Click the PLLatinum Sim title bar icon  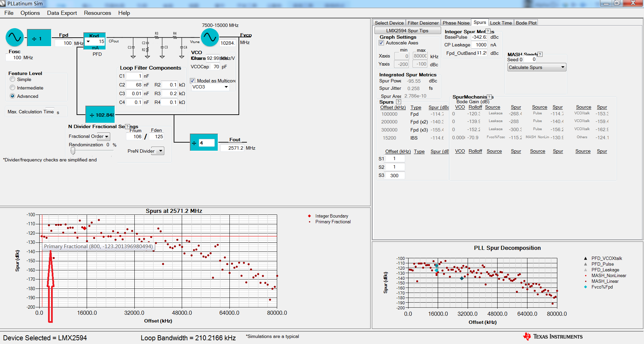(3, 4)
